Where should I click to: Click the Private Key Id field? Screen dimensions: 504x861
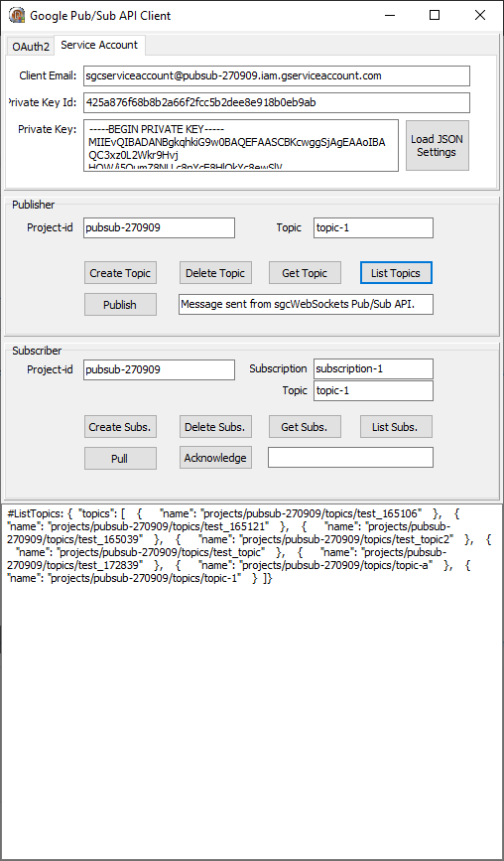click(277, 102)
